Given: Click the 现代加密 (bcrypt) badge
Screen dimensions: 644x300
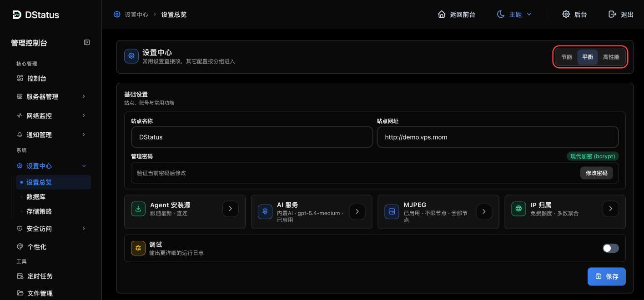Looking at the screenshot, I should 593,156.
